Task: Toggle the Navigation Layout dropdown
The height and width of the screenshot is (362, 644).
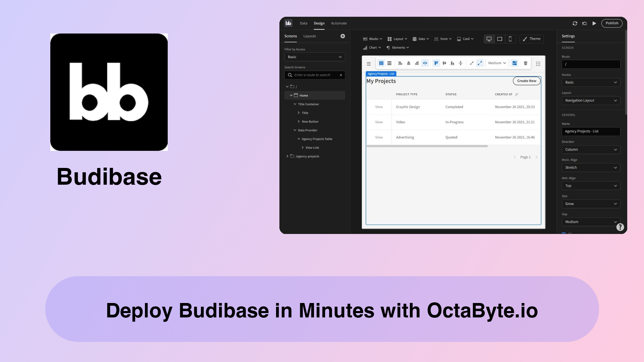Action: (590, 100)
